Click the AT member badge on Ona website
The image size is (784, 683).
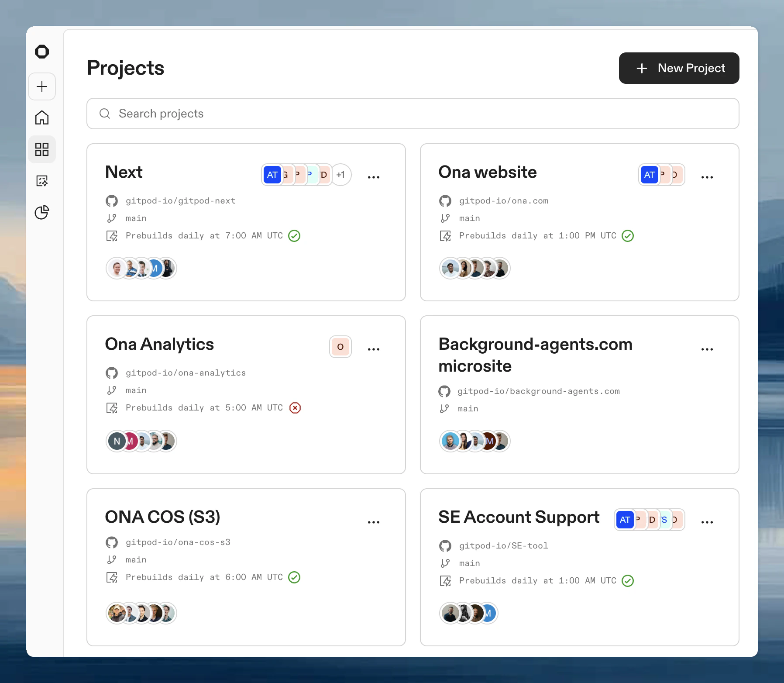pos(649,175)
